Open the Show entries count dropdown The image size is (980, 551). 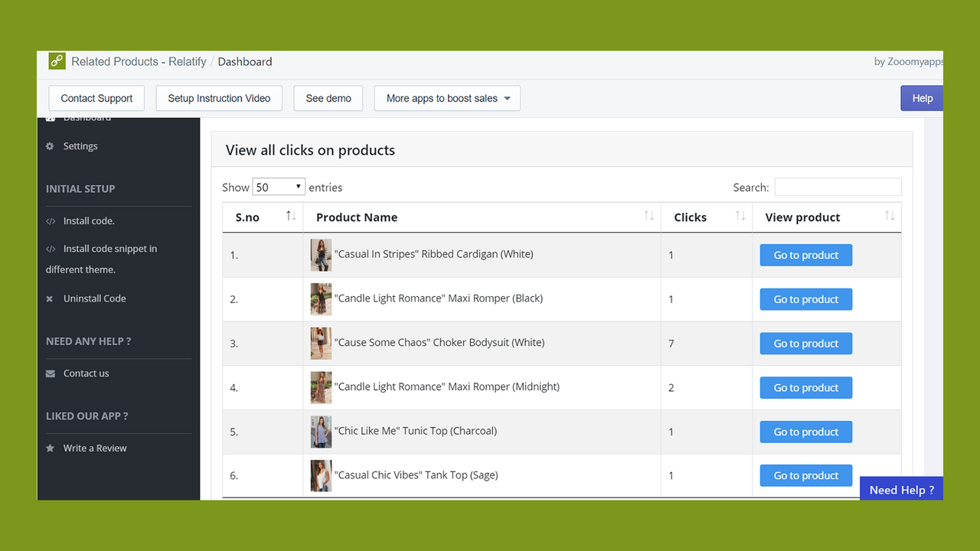tap(279, 187)
